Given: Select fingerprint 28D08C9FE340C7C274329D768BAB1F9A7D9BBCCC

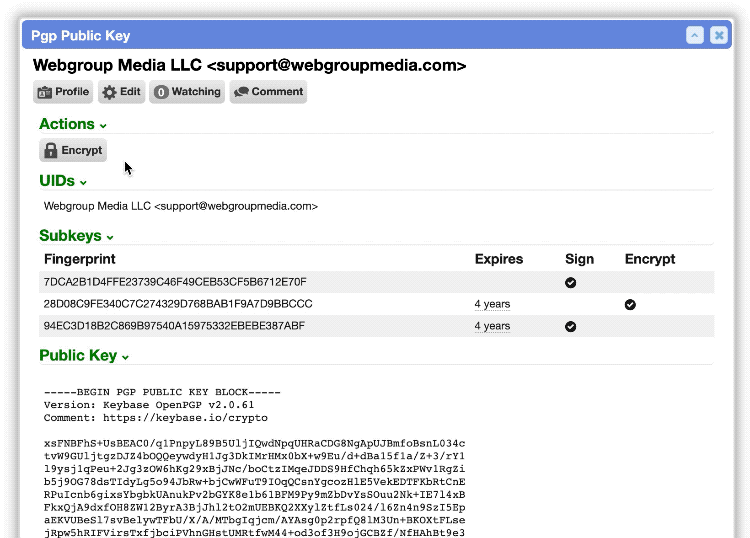Looking at the screenshot, I should (x=178, y=304).
